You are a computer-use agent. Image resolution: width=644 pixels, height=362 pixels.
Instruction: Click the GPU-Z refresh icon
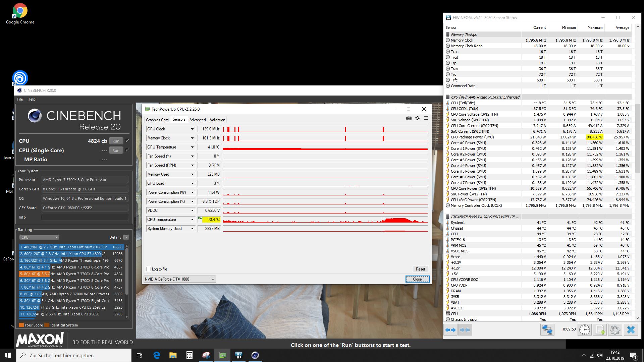[x=417, y=118]
